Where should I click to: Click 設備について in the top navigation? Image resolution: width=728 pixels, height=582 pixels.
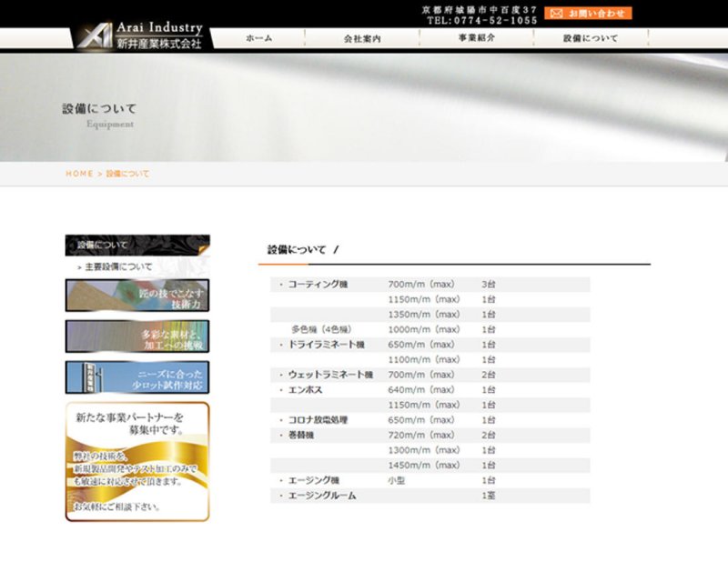click(591, 38)
